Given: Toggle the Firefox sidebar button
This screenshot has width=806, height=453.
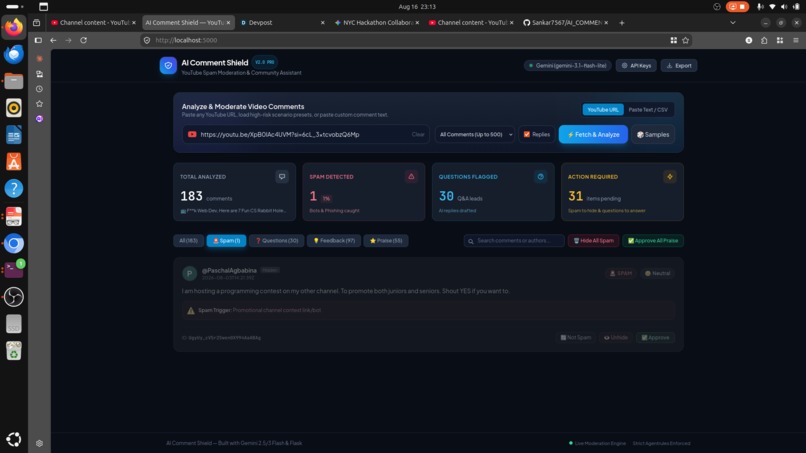Looking at the screenshot, I should tap(38, 40).
